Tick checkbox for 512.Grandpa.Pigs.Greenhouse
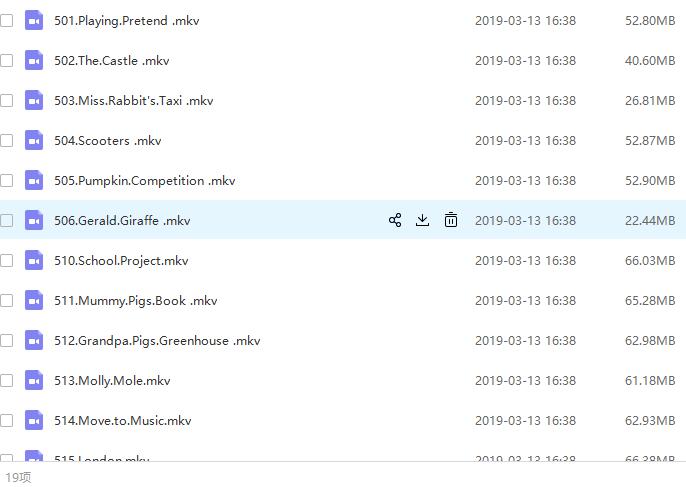The image size is (686, 487). point(6,340)
